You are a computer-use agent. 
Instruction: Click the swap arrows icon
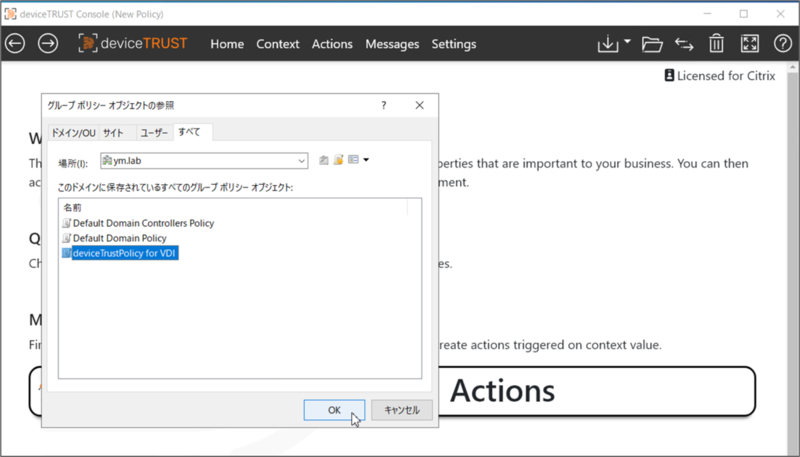pyautogui.click(x=684, y=44)
